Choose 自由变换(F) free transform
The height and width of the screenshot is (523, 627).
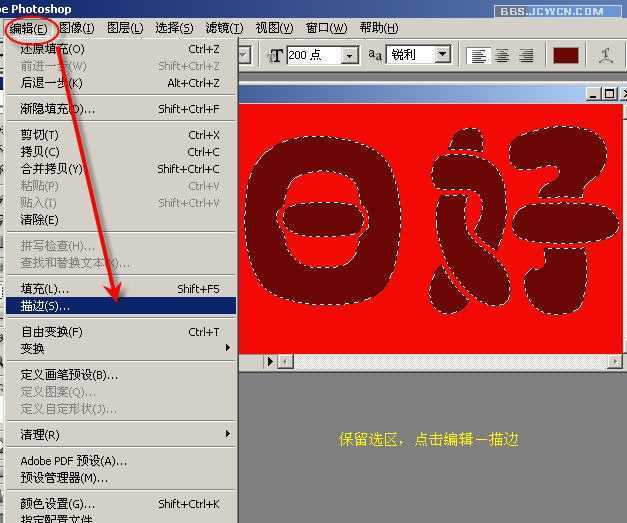tap(121, 332)
